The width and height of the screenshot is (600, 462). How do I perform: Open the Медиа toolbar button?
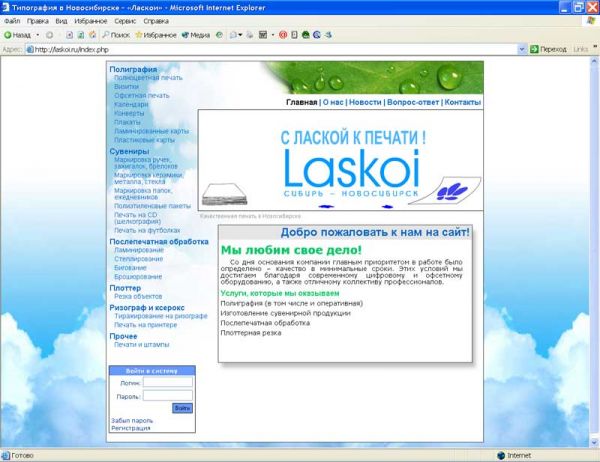point(196,35)
